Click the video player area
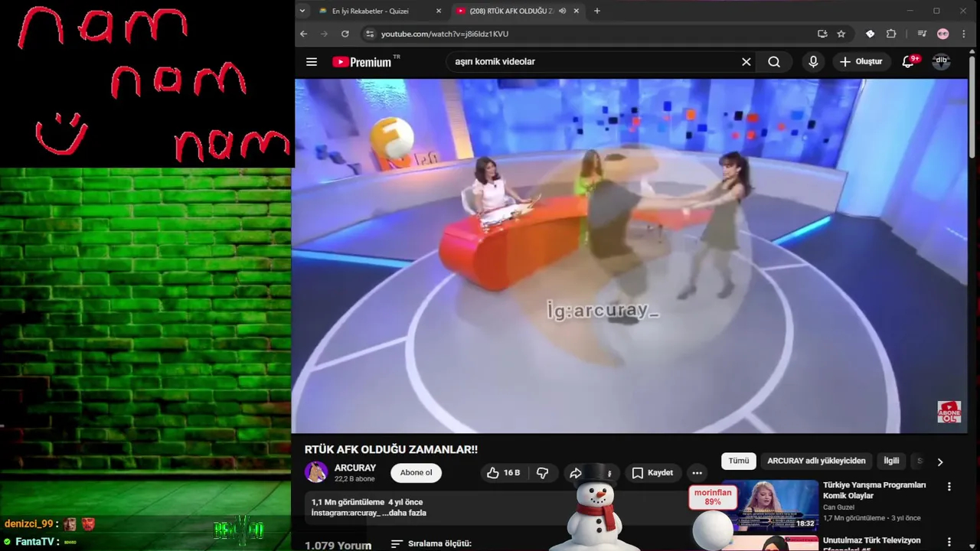 click(630, 255)
